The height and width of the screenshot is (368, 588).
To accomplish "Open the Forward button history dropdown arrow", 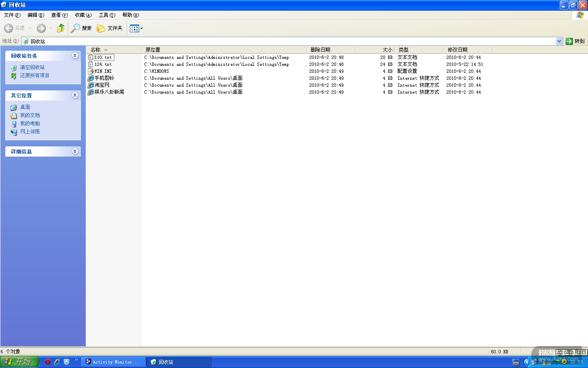I will 51,28.
